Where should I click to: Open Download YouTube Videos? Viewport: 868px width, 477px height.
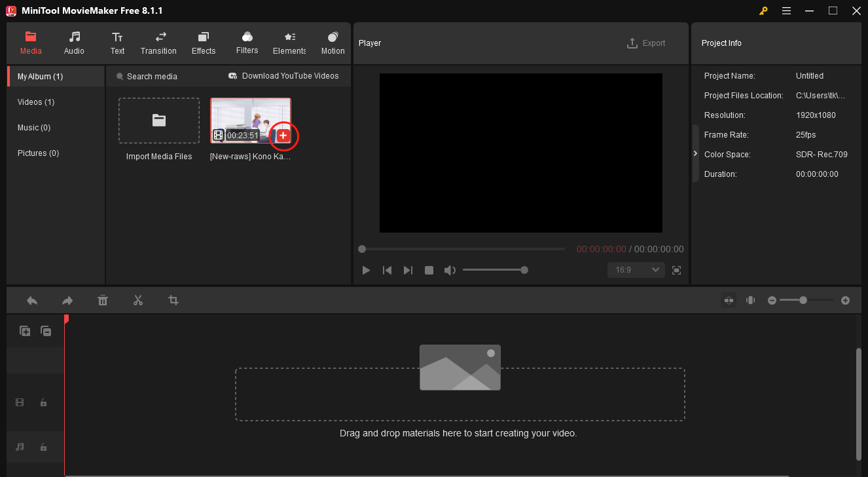(x=283, y=76)
